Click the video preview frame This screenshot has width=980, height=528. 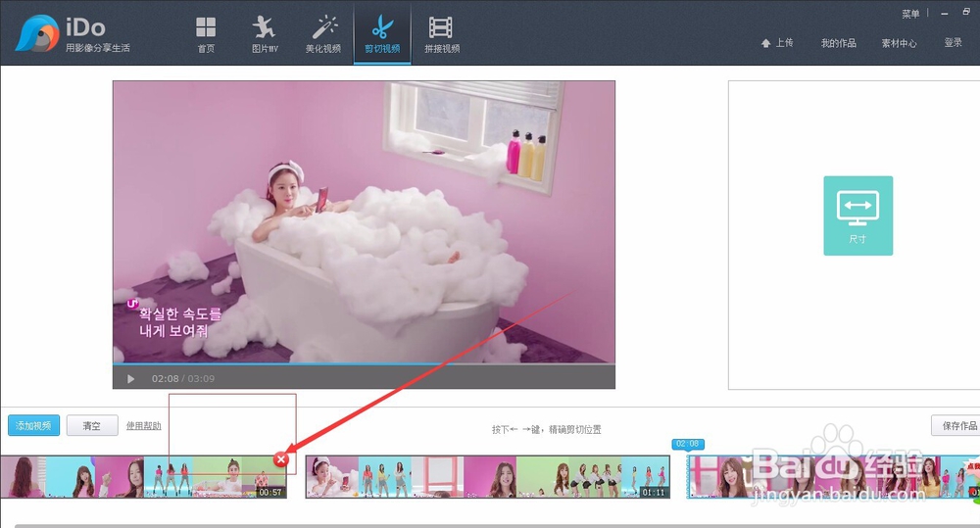(364, 221)
